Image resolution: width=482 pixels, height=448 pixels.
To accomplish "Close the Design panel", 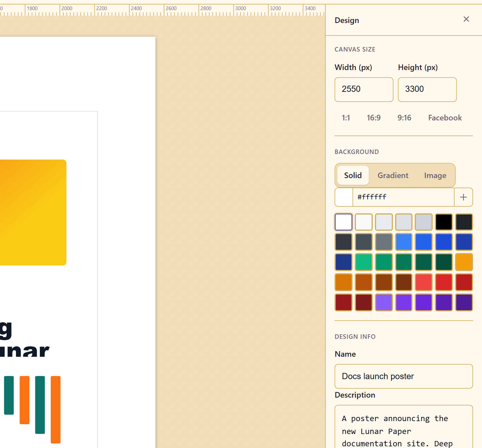I will [x=466, y=19].
